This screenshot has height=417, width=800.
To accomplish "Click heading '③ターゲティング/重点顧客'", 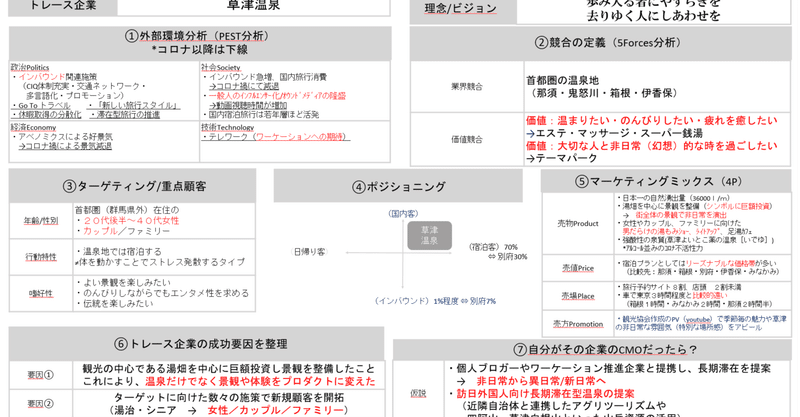I will tap(134, 186).
